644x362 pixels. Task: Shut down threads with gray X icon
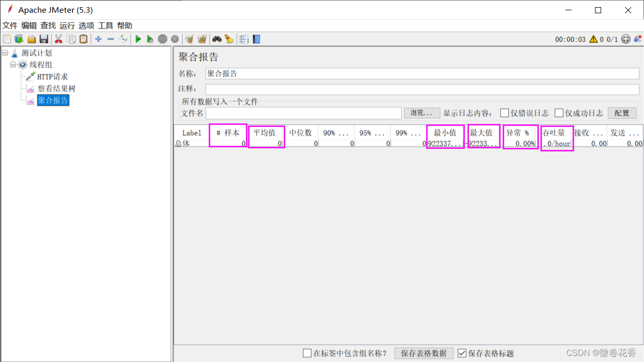[175, 39]
